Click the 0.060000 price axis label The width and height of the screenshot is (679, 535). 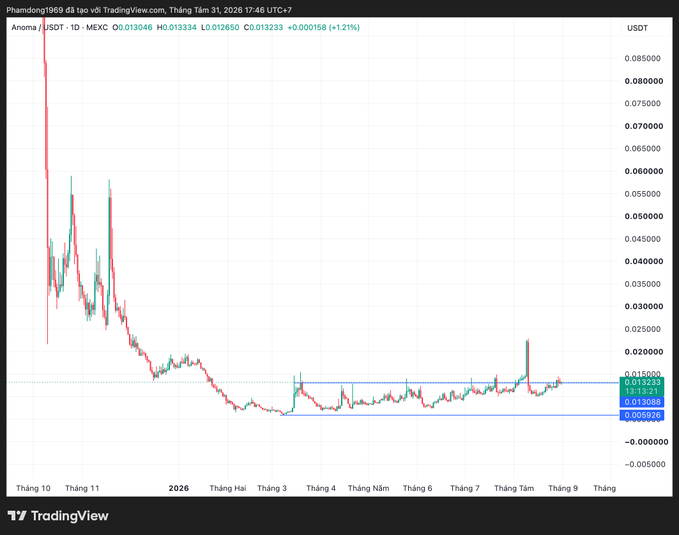(643, 171)
